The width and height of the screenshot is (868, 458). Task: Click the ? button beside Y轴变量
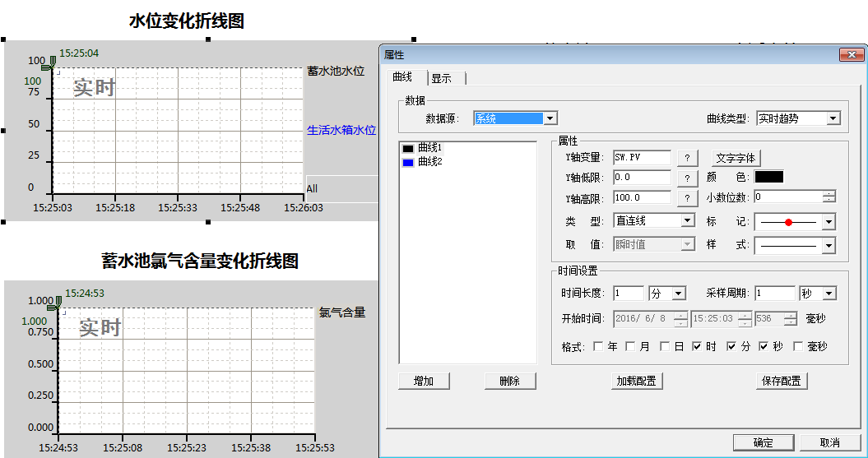pos(686,158)
